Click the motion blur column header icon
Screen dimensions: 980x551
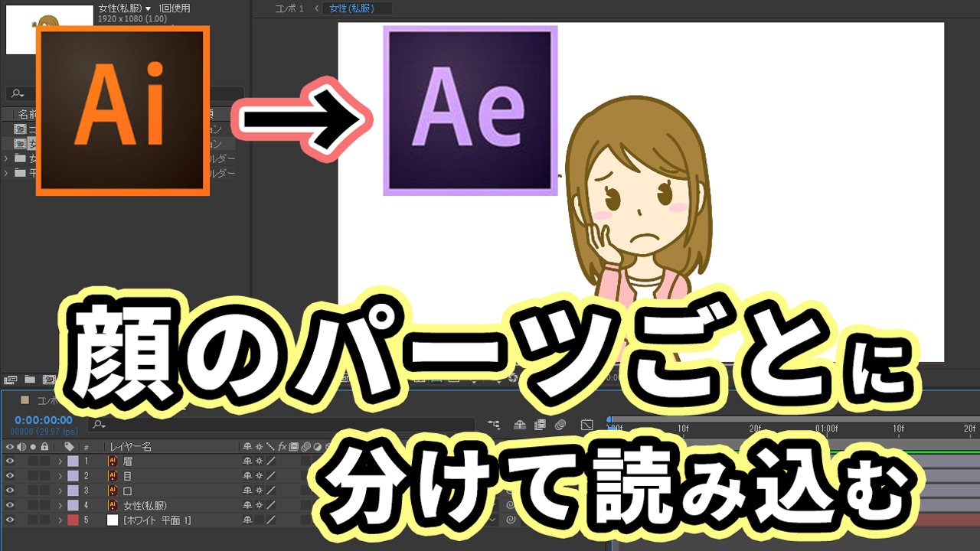[305, 446]
